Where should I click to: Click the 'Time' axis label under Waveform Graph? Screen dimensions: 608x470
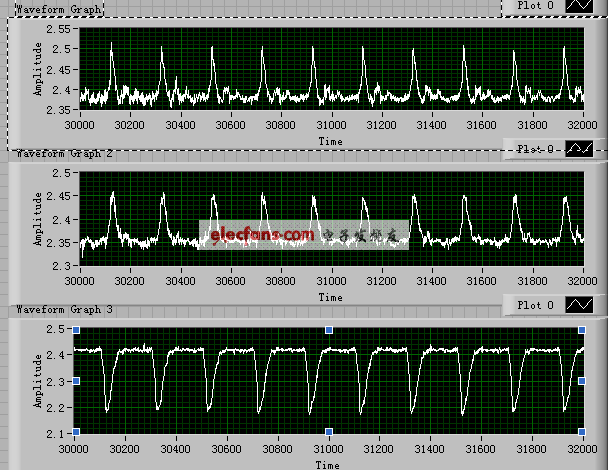coord(330,142)
